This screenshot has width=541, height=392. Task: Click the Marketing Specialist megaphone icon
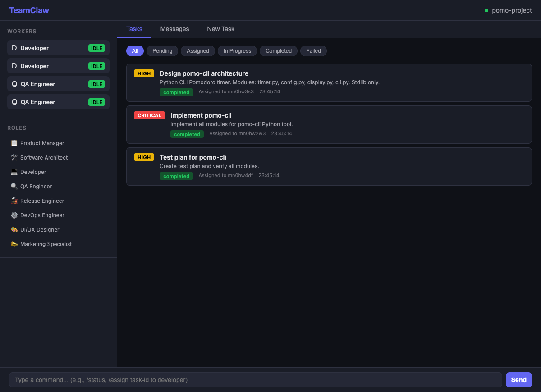coord(14,244)
